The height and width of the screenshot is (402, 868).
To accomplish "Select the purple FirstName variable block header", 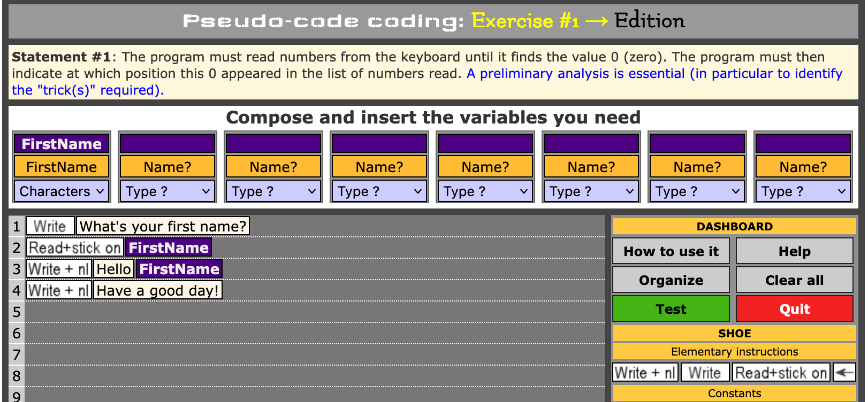I will (x=62, y=144).
